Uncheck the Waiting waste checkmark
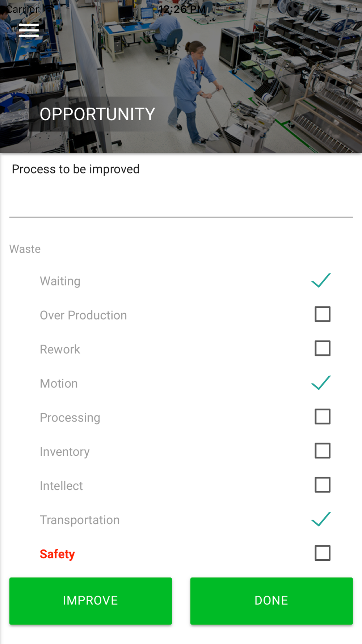The image size is (362, 644). pyautogui.click(x=321, y=280)
